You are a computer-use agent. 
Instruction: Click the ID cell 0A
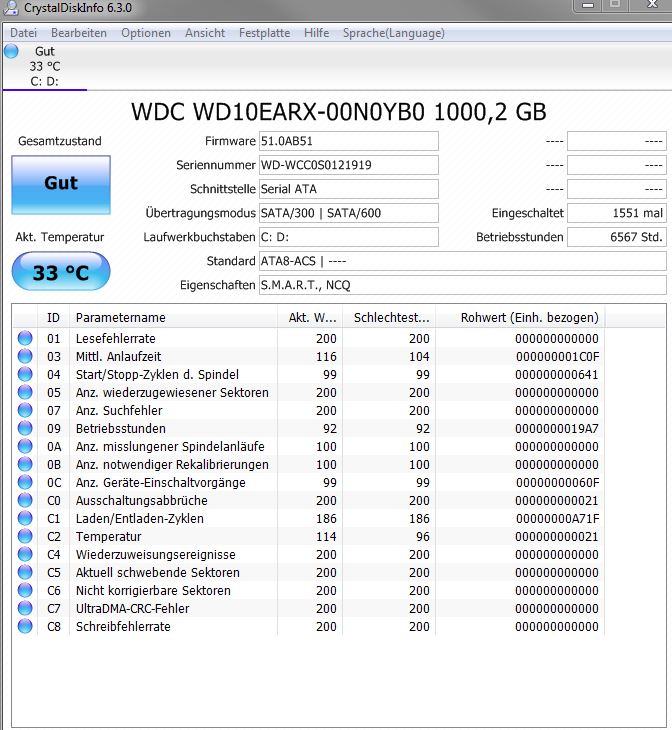coord(54,446)
